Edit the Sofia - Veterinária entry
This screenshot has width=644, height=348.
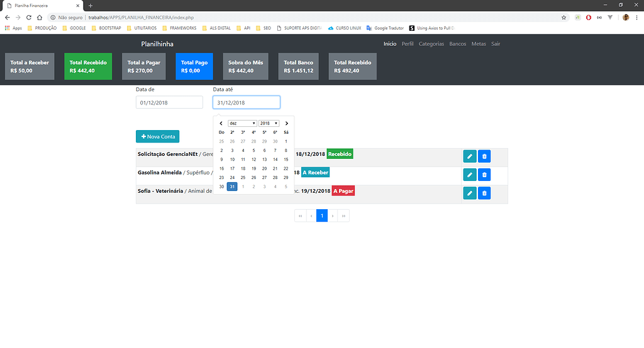[469, 193]
